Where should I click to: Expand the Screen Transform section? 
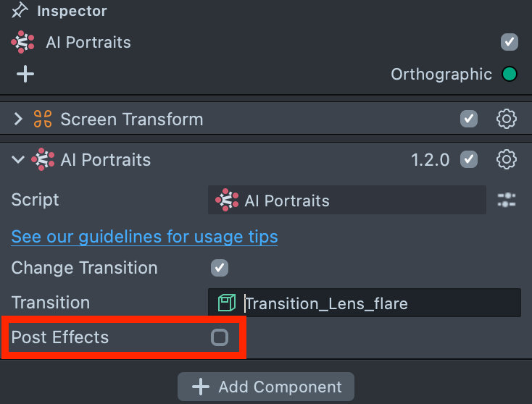click(x=18, y=119)
